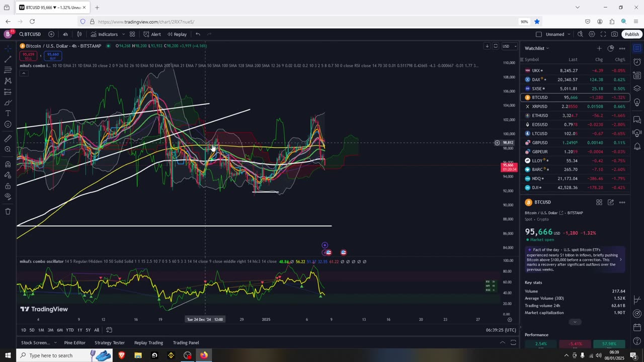
Task: Expand the Fact of the day arrow
Action: (620, 259)
